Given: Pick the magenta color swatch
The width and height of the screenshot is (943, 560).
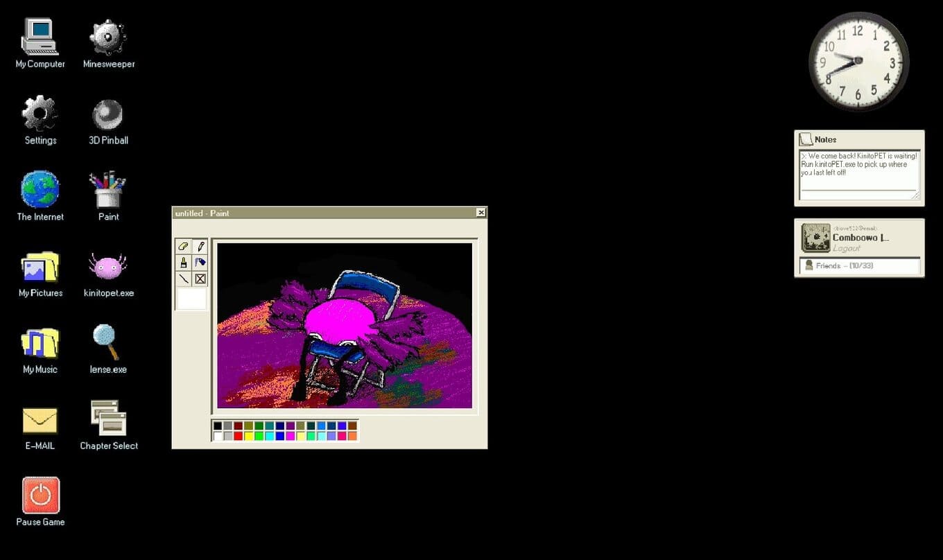Looking at the screenshot, I should [291, 436].
